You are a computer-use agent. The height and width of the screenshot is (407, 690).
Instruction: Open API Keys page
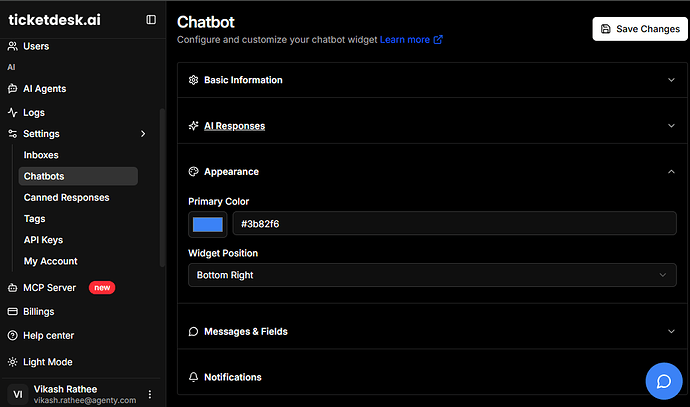tap(43, 240)
